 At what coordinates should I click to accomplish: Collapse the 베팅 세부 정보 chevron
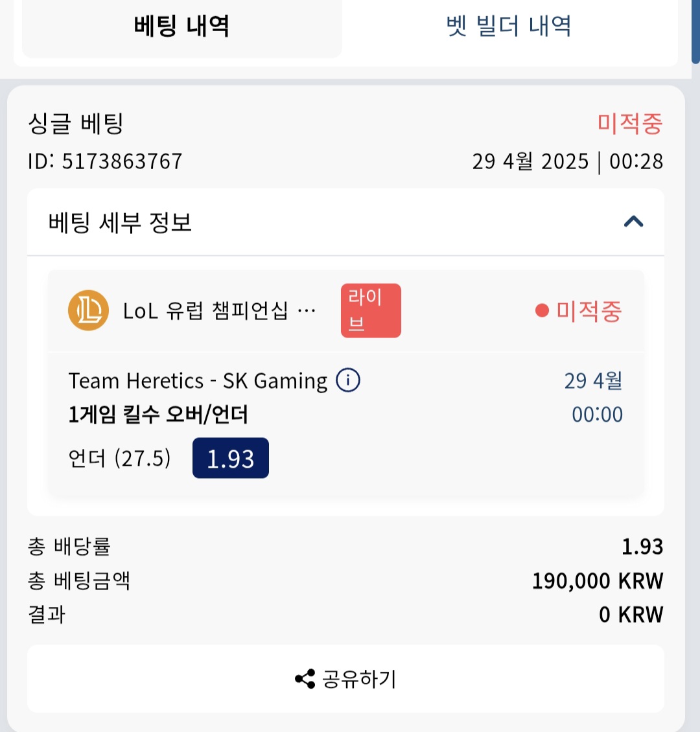coord(633,222)
